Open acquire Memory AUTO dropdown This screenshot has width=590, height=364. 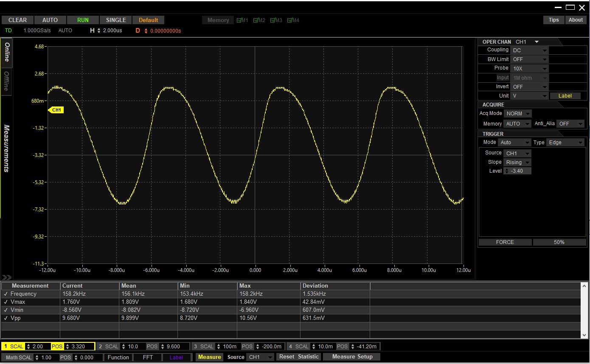[518, 124]
